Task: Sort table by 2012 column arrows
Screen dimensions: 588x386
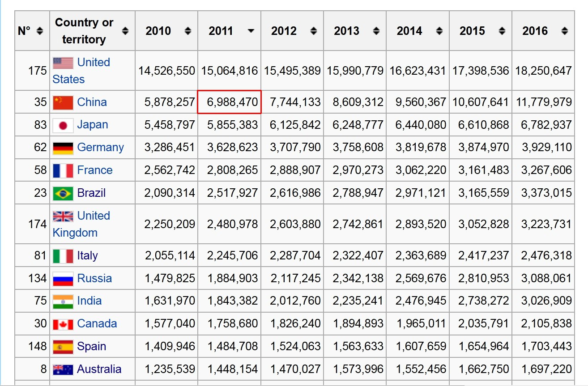Action: (314, 31)
